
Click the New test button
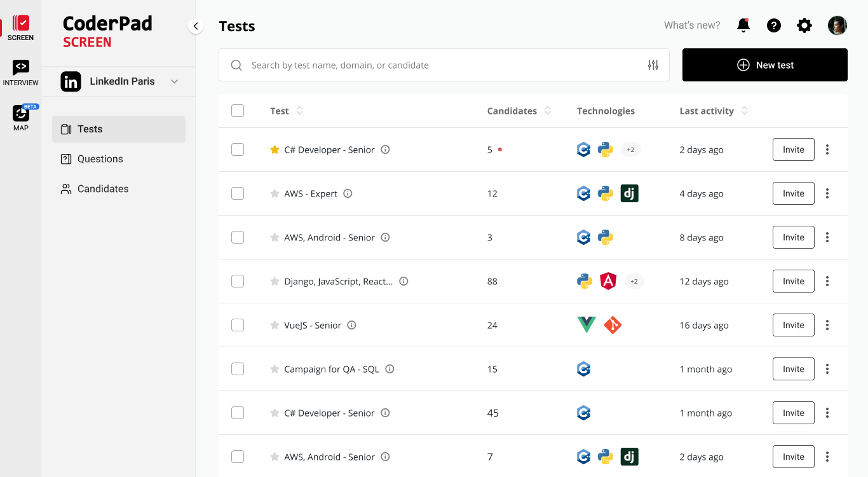[764, 65]
